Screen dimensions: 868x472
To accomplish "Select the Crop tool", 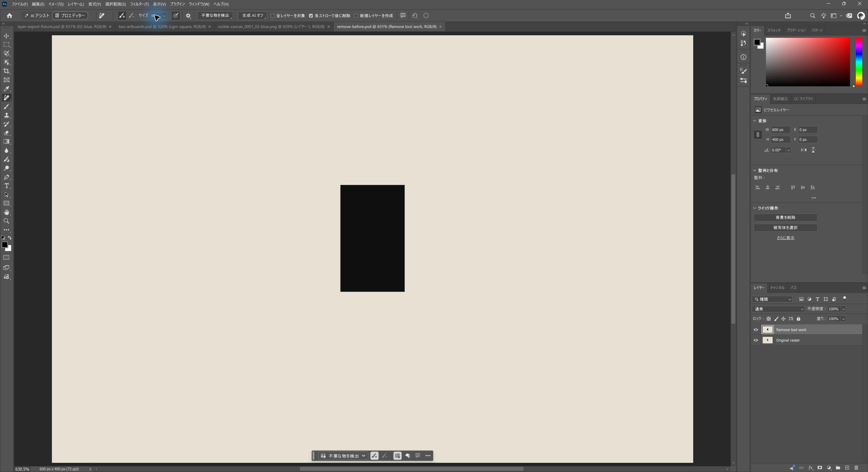I will pyautogui.click(x=6, y=71).
